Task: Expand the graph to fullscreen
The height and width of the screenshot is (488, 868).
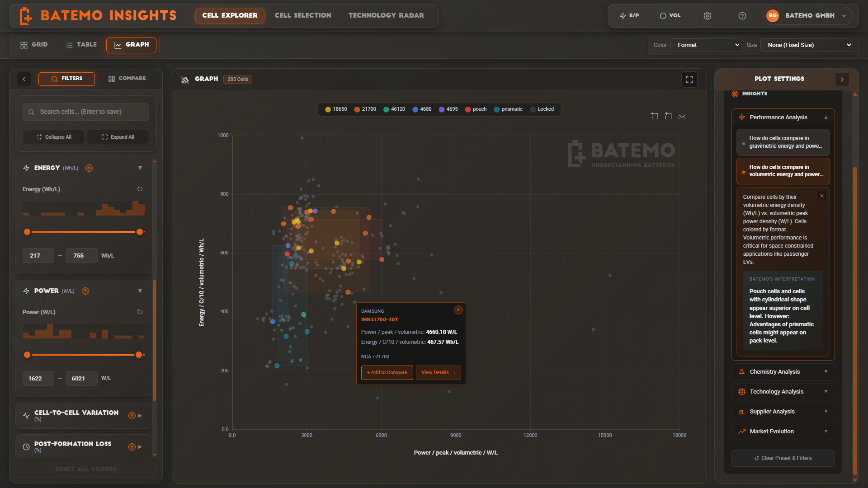Action: tap(689, 80)
